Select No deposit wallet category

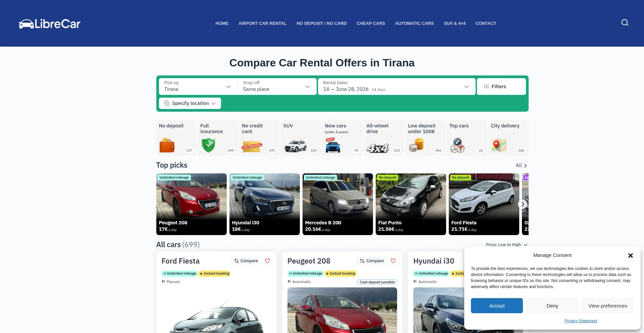click(176, 138)
